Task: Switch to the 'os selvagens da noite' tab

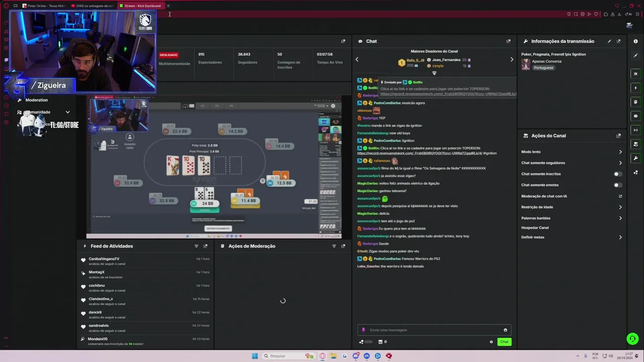Action: click(93, 6)
